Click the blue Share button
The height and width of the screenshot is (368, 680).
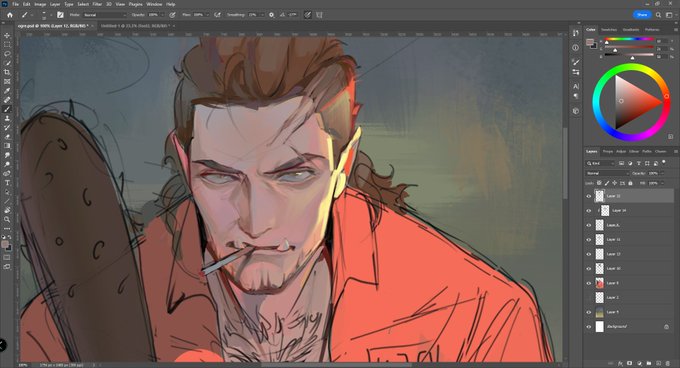click(x=642, y=15)
